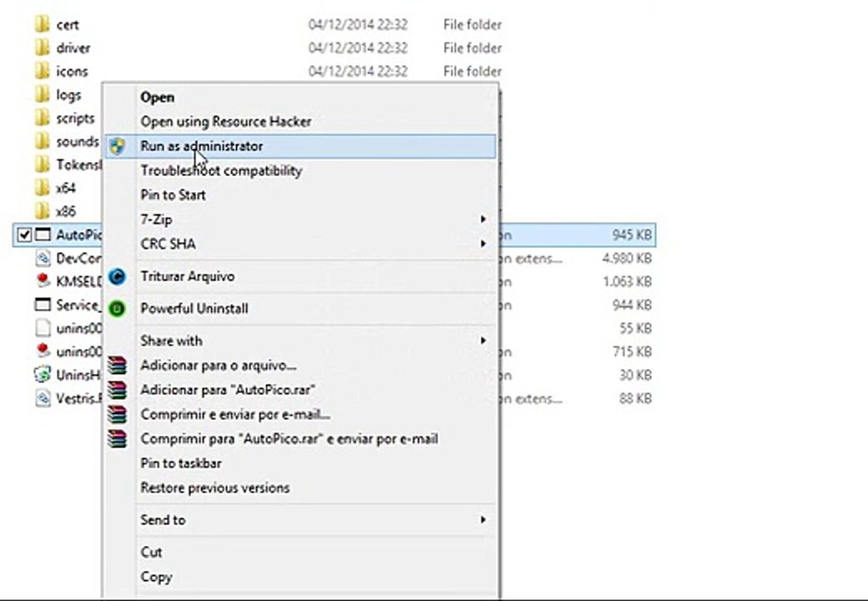Click the UninsH file icon

[x=43, y=375]
